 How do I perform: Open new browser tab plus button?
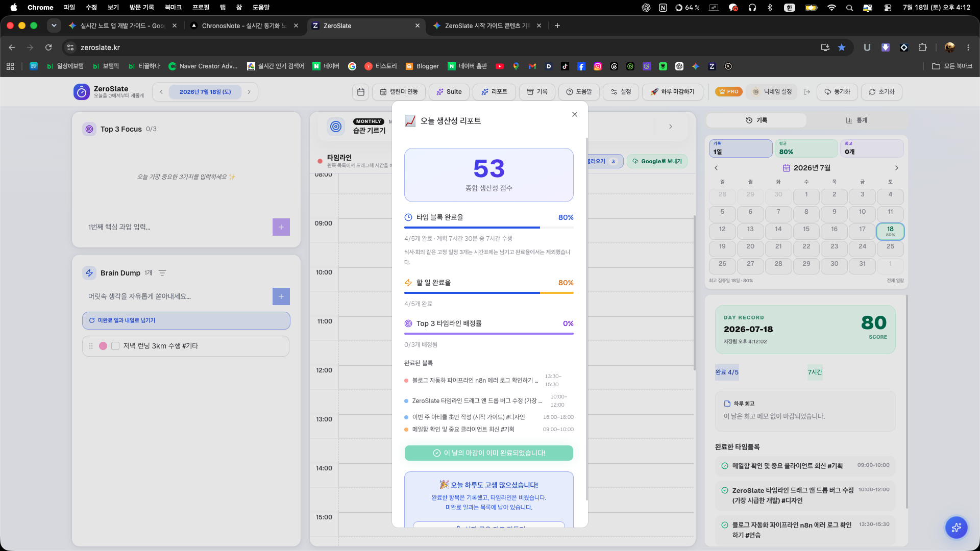[557, 26]
